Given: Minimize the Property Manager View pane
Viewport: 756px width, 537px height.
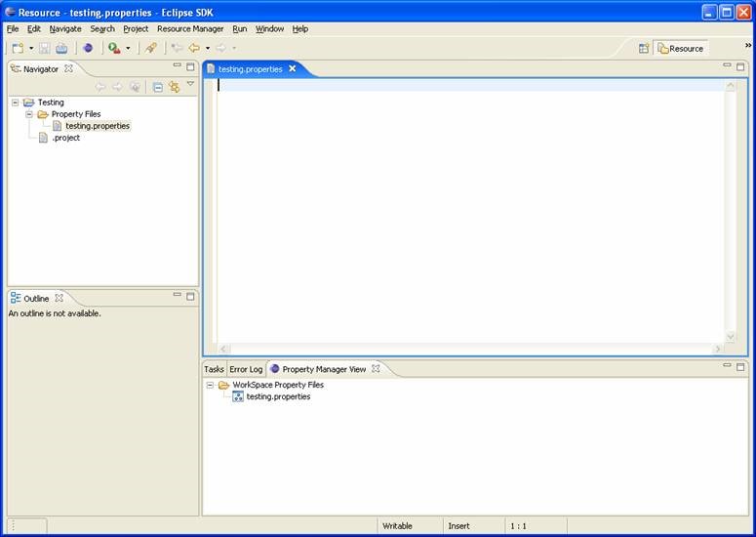Looking at the screenshot, I should click(727, 365).
